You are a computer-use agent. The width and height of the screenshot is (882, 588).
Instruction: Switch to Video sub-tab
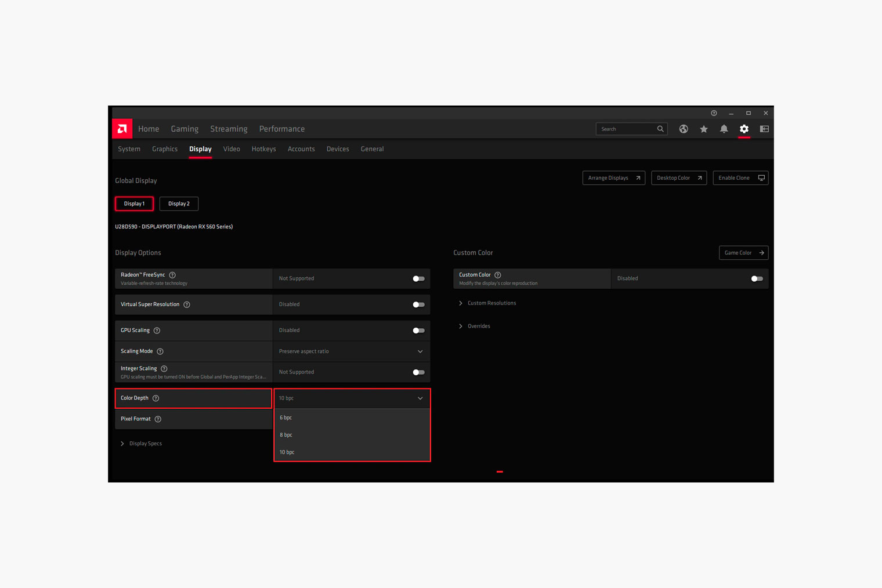click(232, 149)
